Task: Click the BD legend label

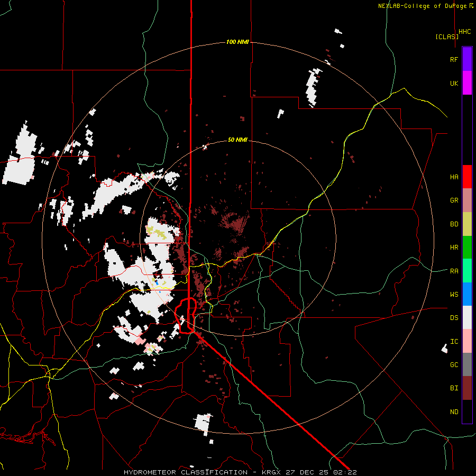Action: click(454, 224)
